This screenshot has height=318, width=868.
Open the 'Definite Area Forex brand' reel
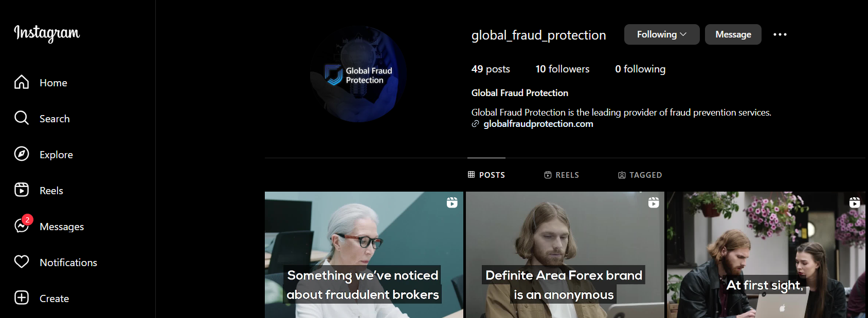[x=565, y=255]
